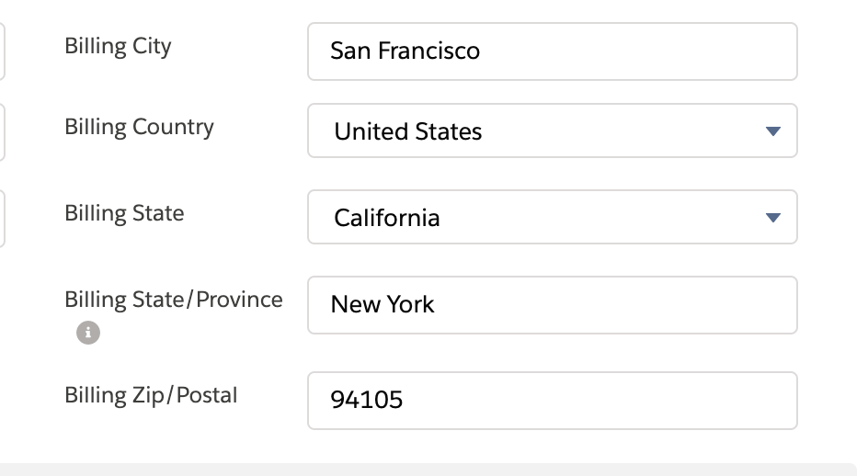The height and width of the screenshot is (476, 868).
Task: Click the cut-off field left of Billing City
Action: point(3,51)
